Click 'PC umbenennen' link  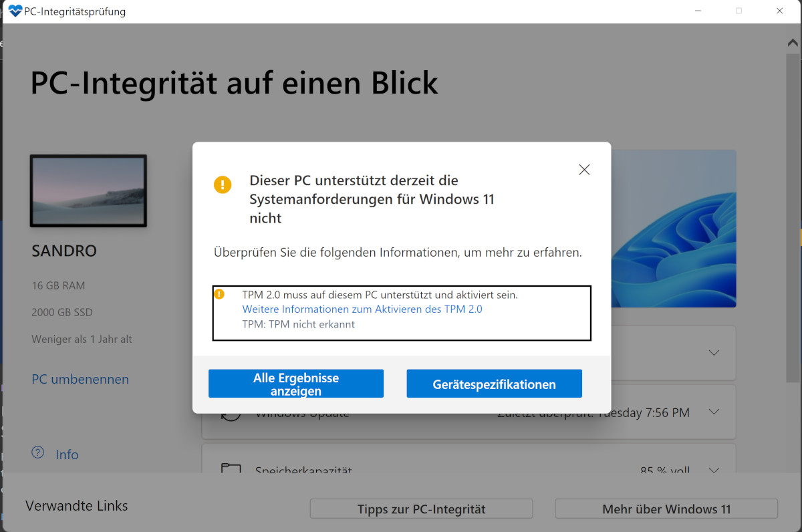pyautogui.click(x=80, y=379)
